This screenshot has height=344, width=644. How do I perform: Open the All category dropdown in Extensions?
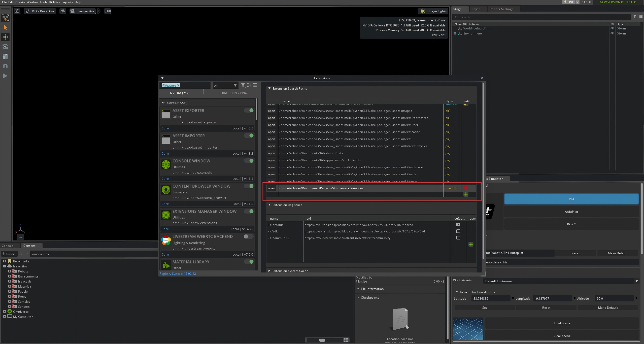225,85
